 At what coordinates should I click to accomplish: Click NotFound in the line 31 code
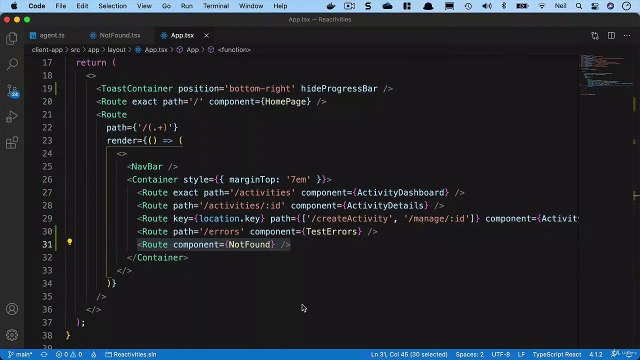pyautogui.click(x=249, y=244)
